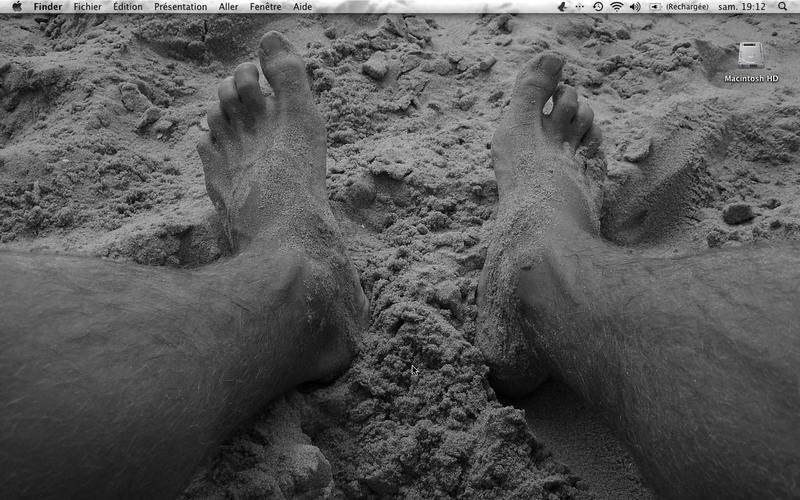Click the bird-shaped menu bar icon
This screenshot has height=500, width=800.
562,7
